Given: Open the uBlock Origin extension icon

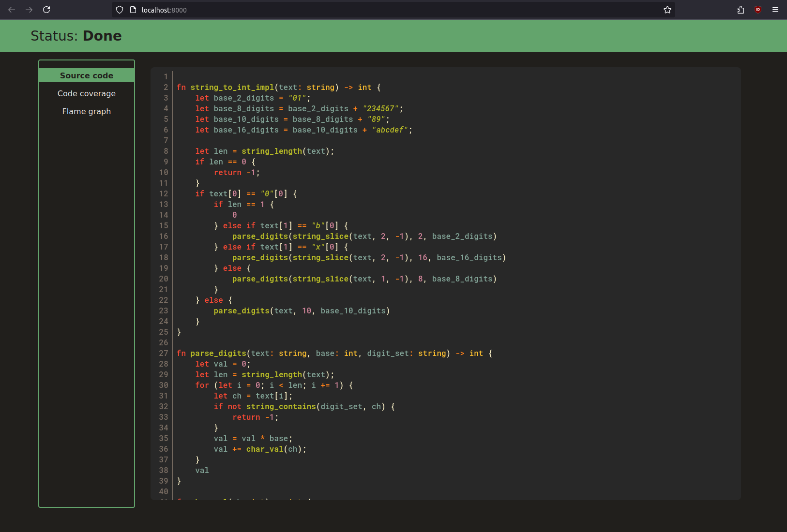Looking at the screenshot, I should [758, 10].
